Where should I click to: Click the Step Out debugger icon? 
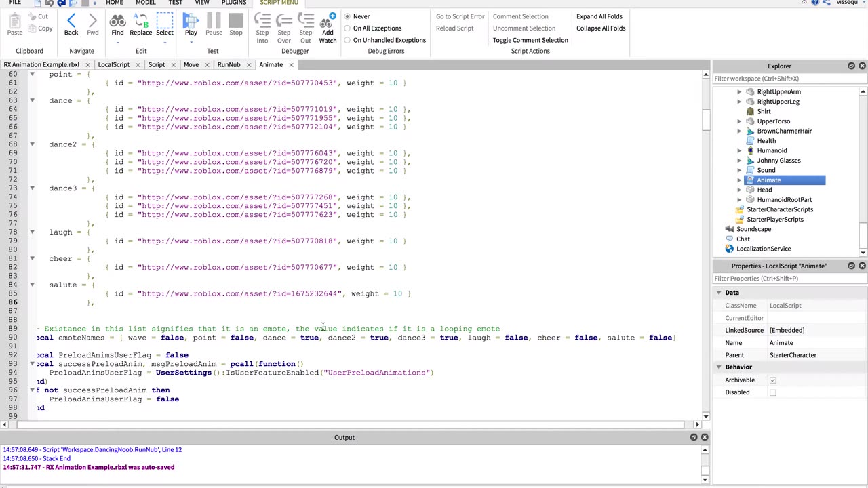tap(306, 20)
